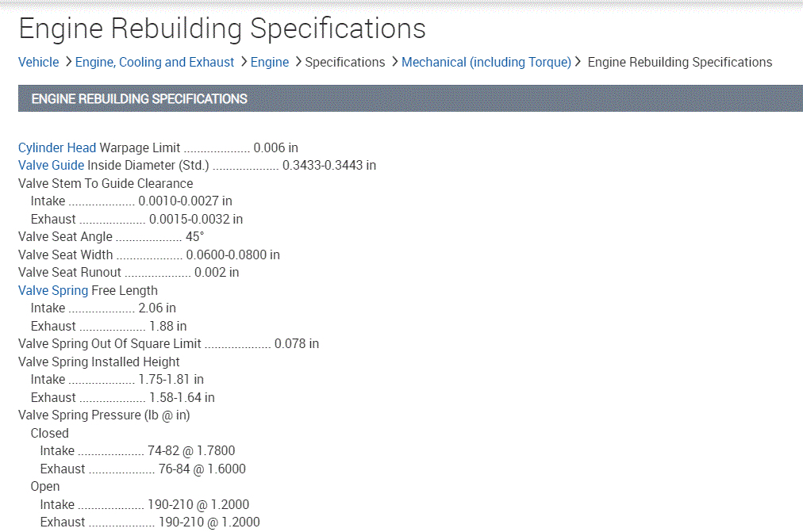Click the Valve Spring Out Of Square Limit line
The width and height of the screenshot is (803, 532).
[x=168, y=344]
